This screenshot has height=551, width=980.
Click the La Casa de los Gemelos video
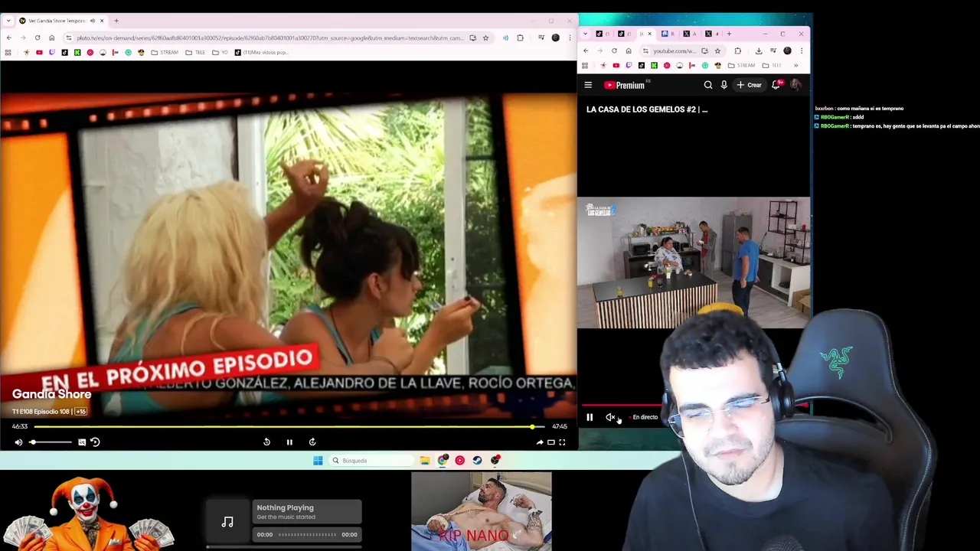[x=693, y=262]
